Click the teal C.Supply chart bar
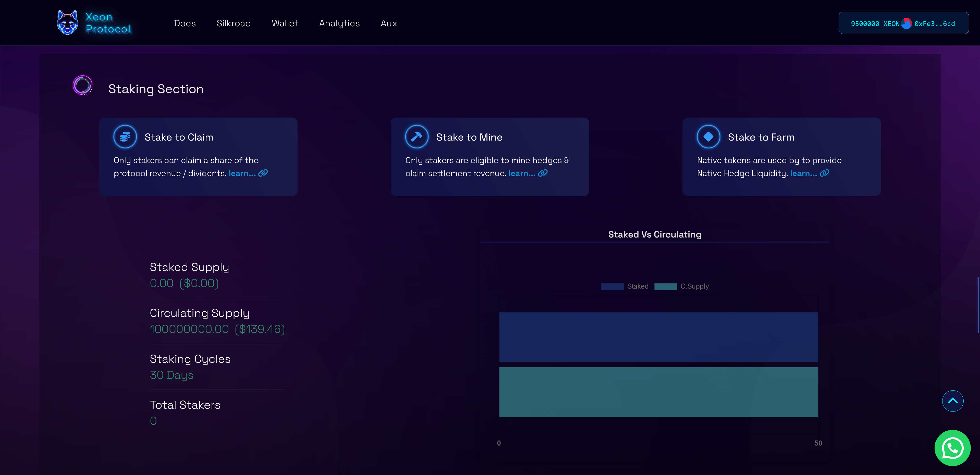Viewport: 980px width, 475px height. (x=658, y=392)
